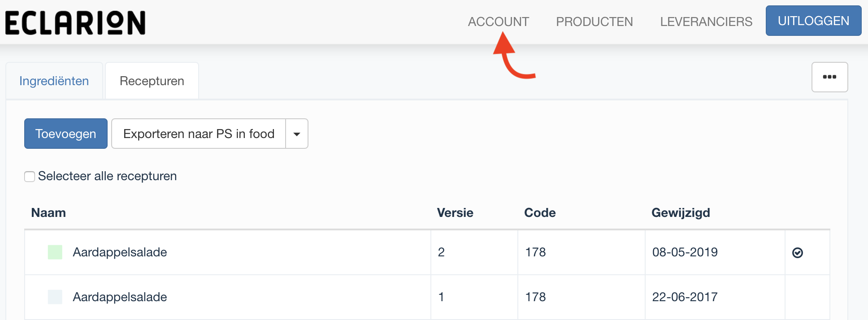Click the Eclarion logo
Image resolution: width=868 pixels, height=320 pixels.
click(x=75, y=23)
